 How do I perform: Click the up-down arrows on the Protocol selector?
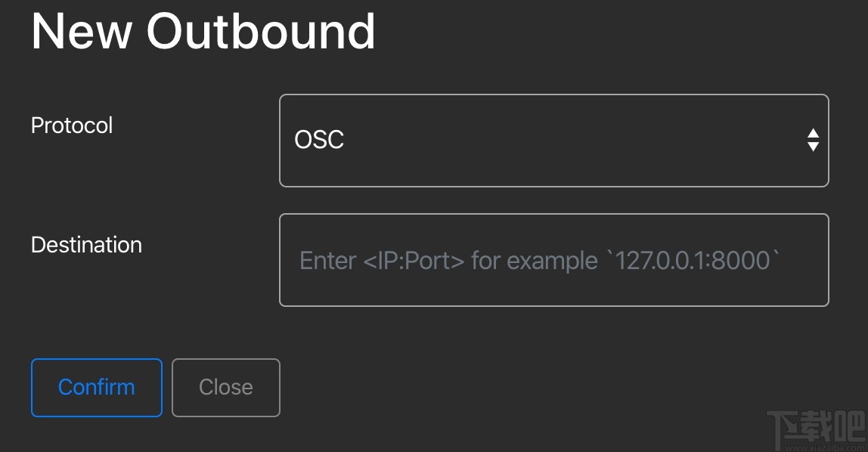(813, 140)
